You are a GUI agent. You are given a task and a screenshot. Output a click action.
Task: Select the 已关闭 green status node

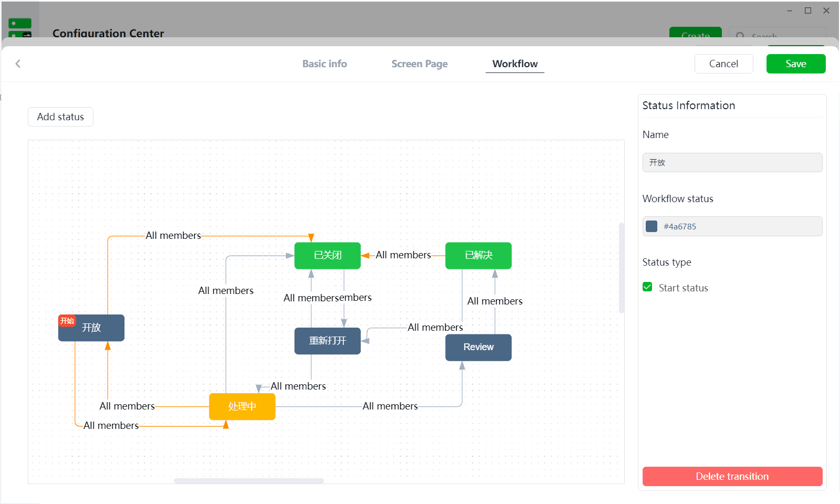tap(328, 256)
